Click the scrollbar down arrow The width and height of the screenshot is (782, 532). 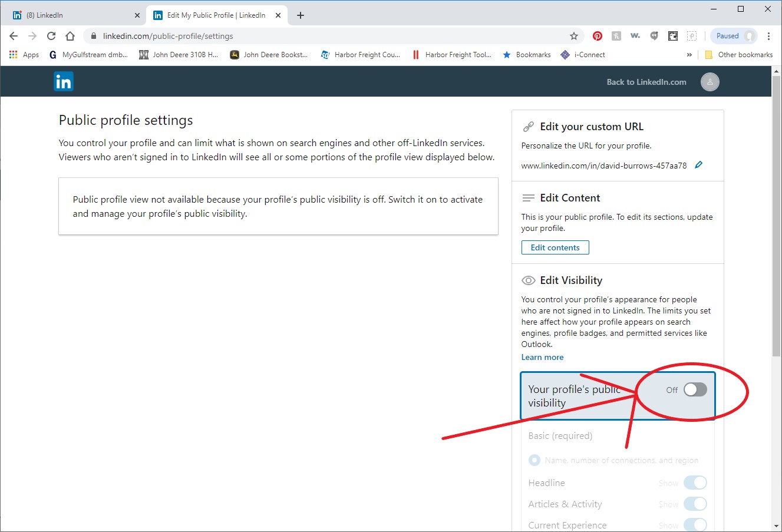click(x=776, y=526)
